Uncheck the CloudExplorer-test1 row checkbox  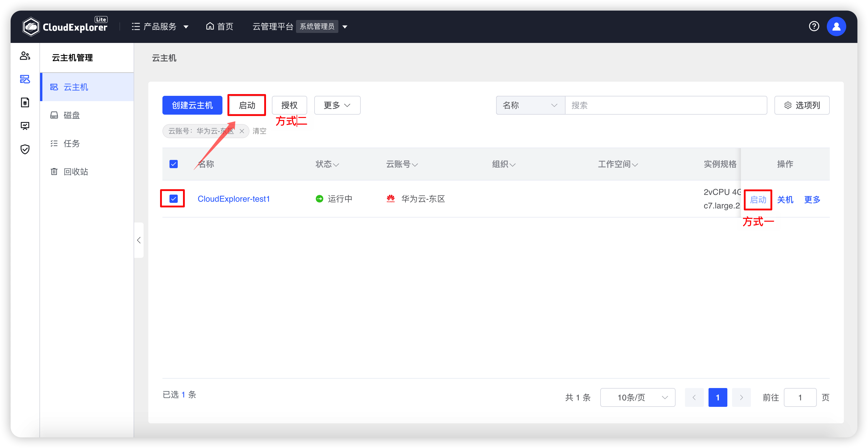(174, 199)
